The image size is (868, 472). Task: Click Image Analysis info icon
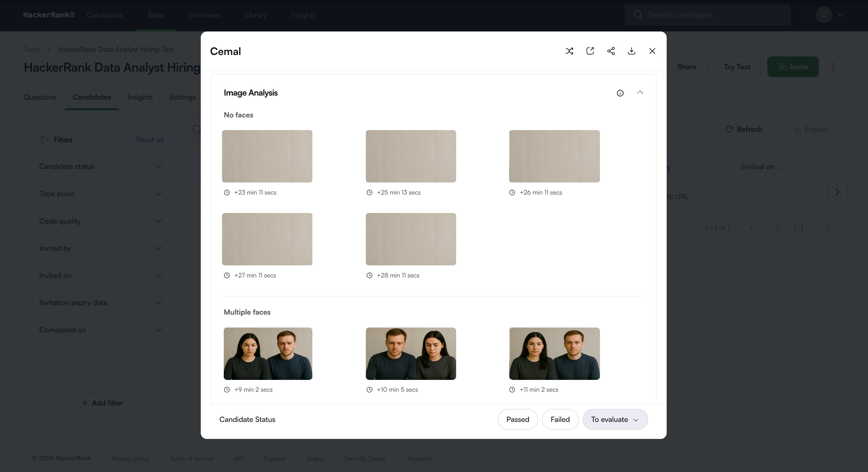click(x=620, y=93)
